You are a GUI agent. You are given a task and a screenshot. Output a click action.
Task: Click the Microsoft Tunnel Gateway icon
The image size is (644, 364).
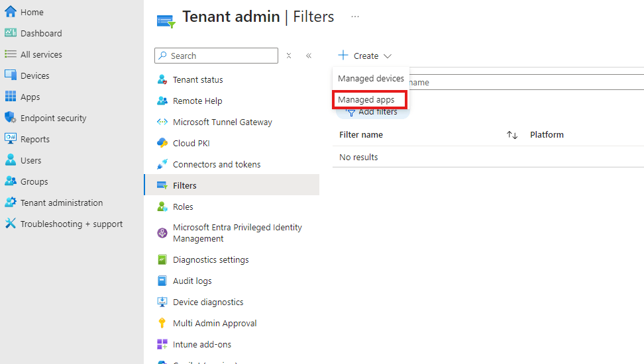pyautogui.click(x=162, y=122)
